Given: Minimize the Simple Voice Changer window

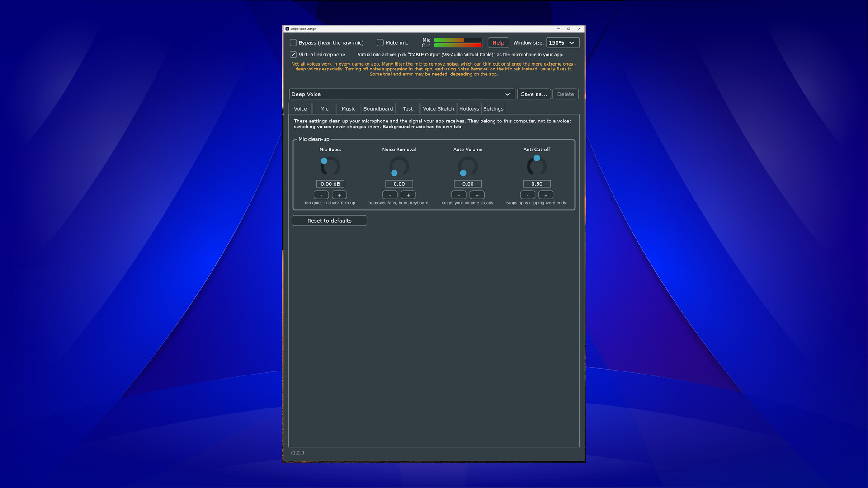Looking at the screenshot, I should [558, 29].
